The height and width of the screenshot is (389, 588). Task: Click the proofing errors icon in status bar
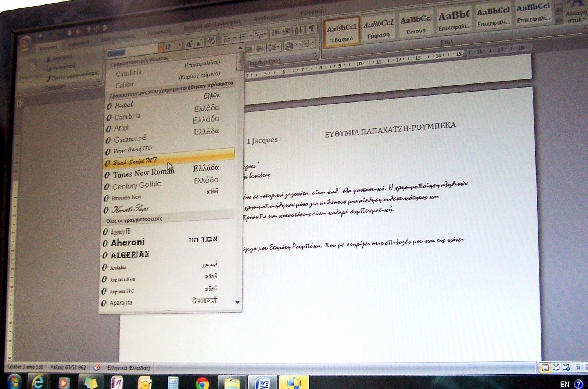point(97,367)
